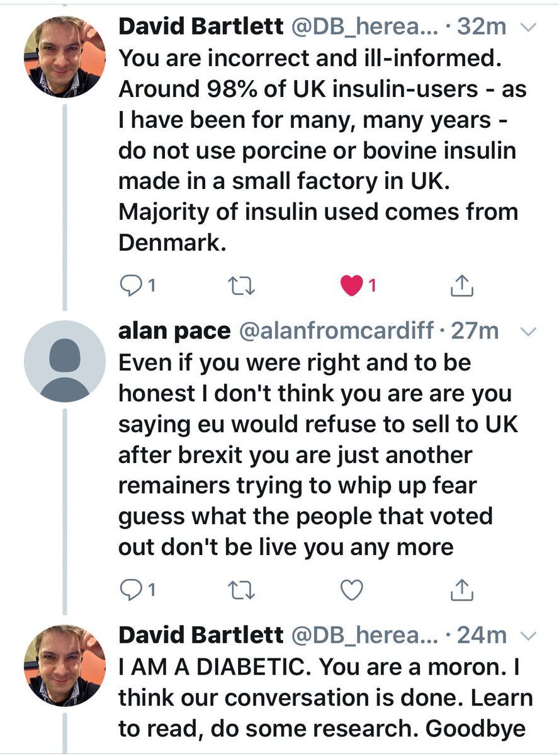Open David Bartlett's name on first tweet
The image size is (559, 756).
[200, 26]
